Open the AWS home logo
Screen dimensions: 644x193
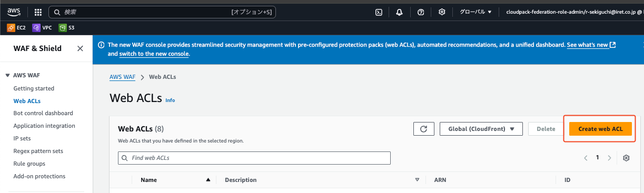pos(15,12)
